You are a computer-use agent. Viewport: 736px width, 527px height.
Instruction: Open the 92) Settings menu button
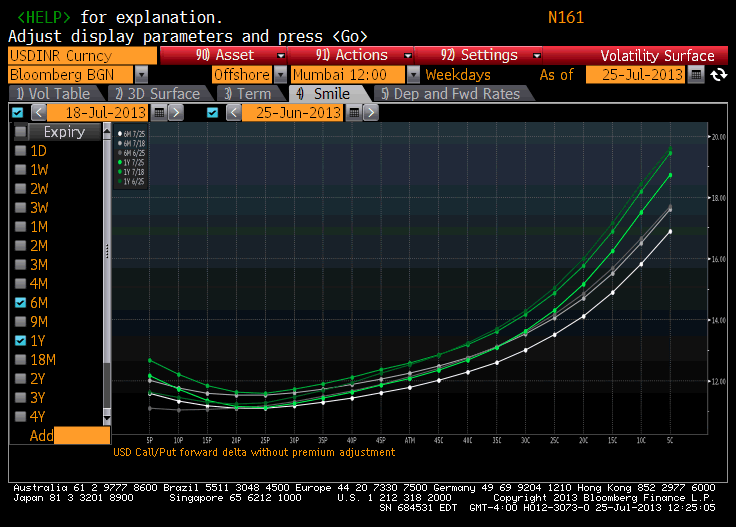coord(477,55)
